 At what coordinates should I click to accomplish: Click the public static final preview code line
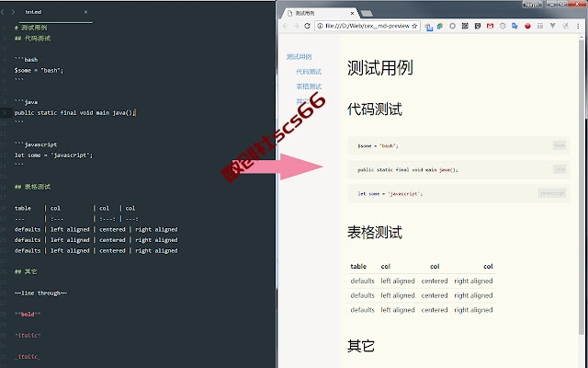point(408,169)
